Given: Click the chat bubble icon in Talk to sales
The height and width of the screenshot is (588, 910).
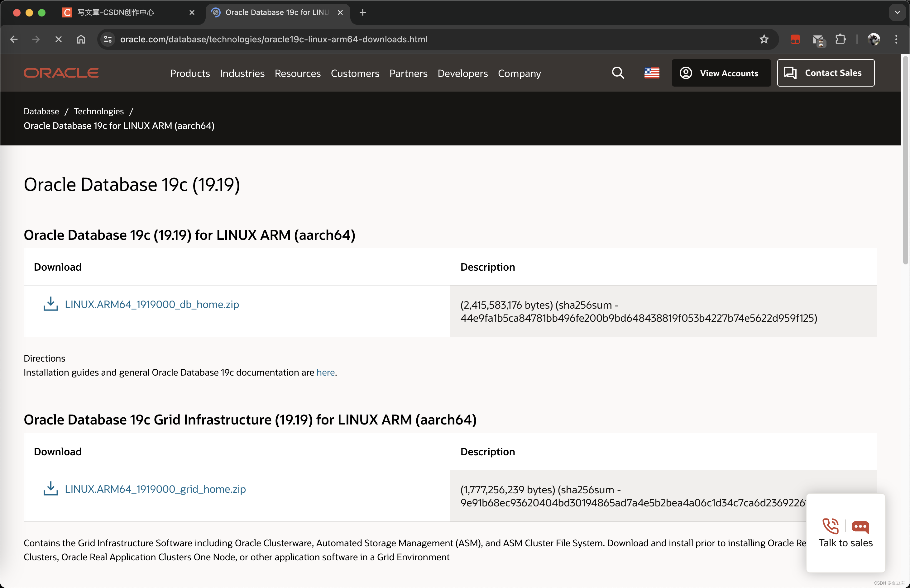Looking at the screenshot, I should coord(860,527).
